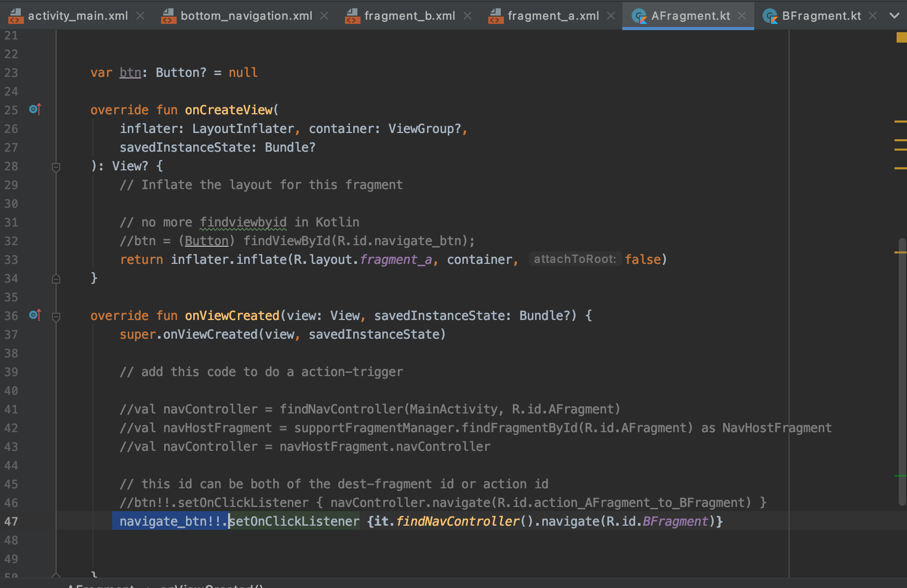The width and height of the screenshot is (907, 588).
Task: Click the XML file icon on fragment_a.xml tab
Action: [496, 16]
